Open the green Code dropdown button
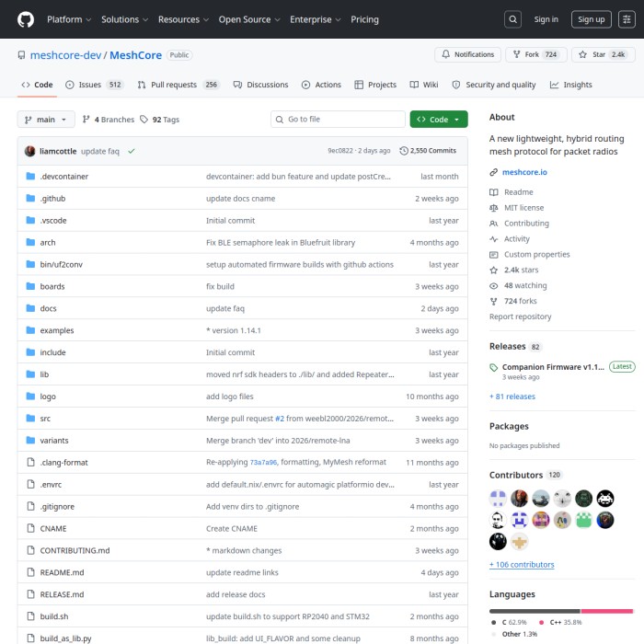This screenshot has height=644, width=644. click(x=439, y=120)
